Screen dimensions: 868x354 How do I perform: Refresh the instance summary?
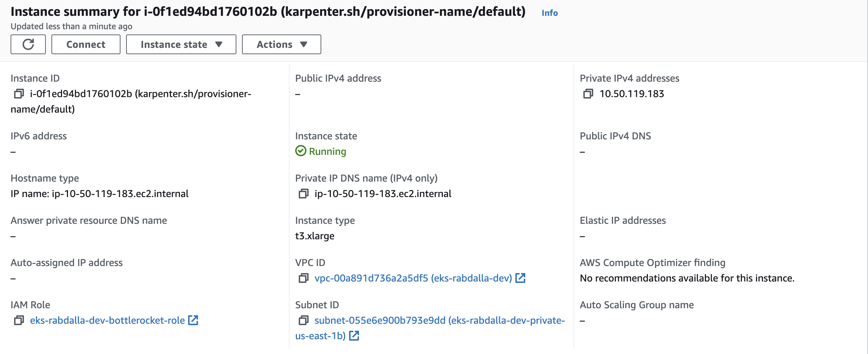point(28,44)
